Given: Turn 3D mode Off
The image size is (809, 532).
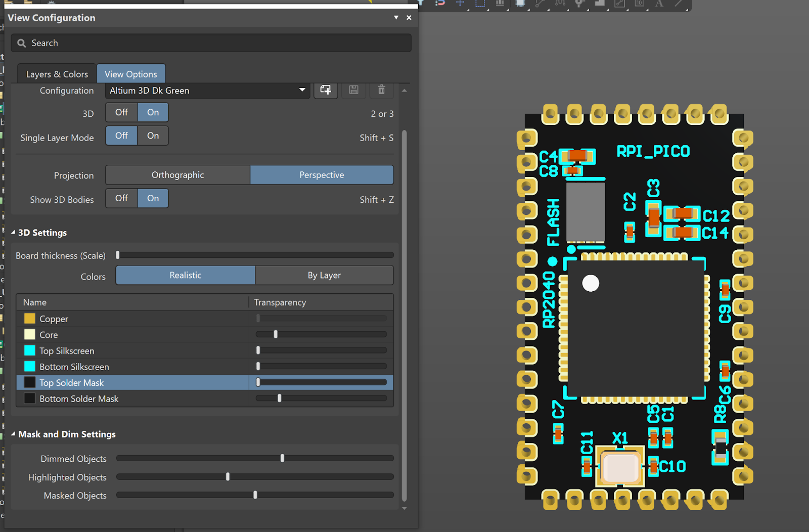Looking at the screenshot, I should coord(121,112).
